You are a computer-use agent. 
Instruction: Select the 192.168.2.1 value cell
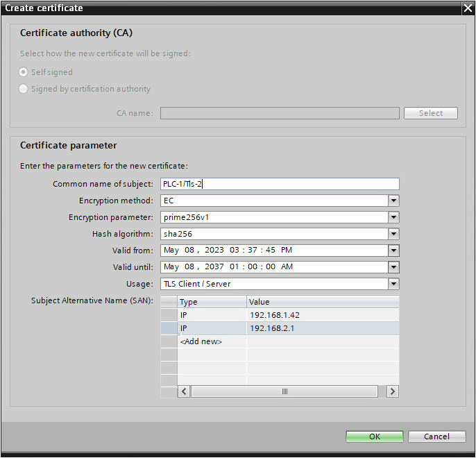(x=323, y=328)
